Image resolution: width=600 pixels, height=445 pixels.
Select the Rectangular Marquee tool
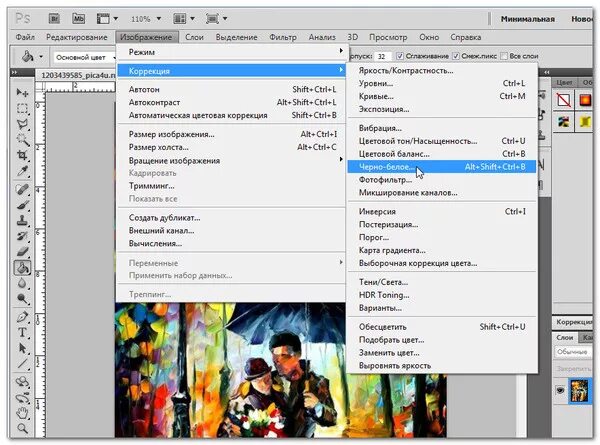click(22, 108)
